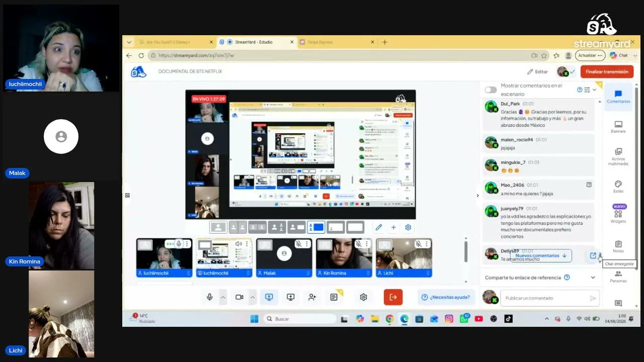Collapse side panel arrow beside stage

(x=477, y=196)
